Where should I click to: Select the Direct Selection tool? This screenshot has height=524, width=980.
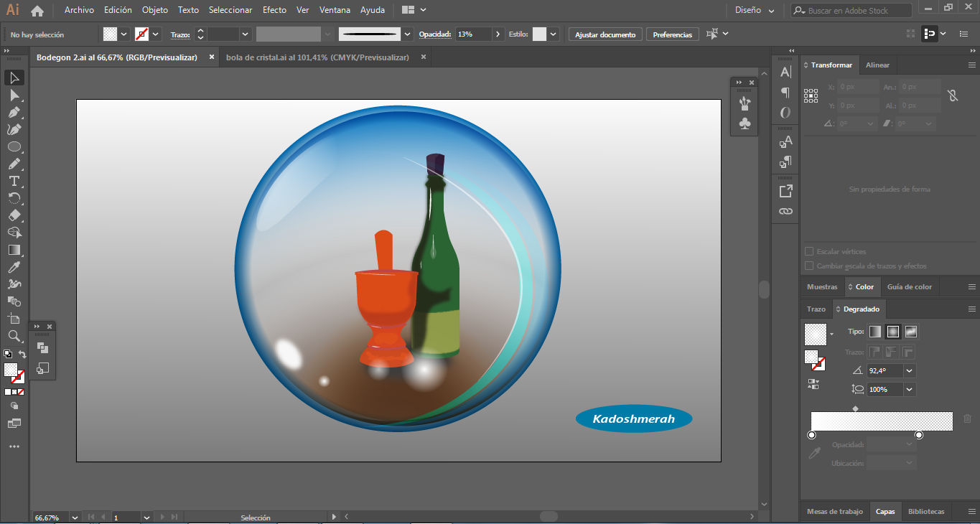[x=14, y=95]
